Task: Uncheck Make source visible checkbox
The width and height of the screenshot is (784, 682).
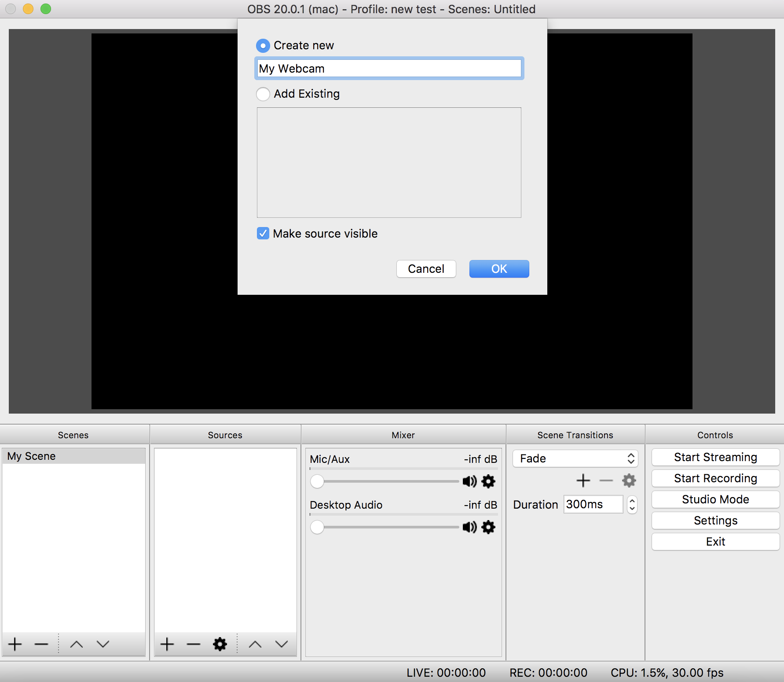Action: click(x=263, y=234)
